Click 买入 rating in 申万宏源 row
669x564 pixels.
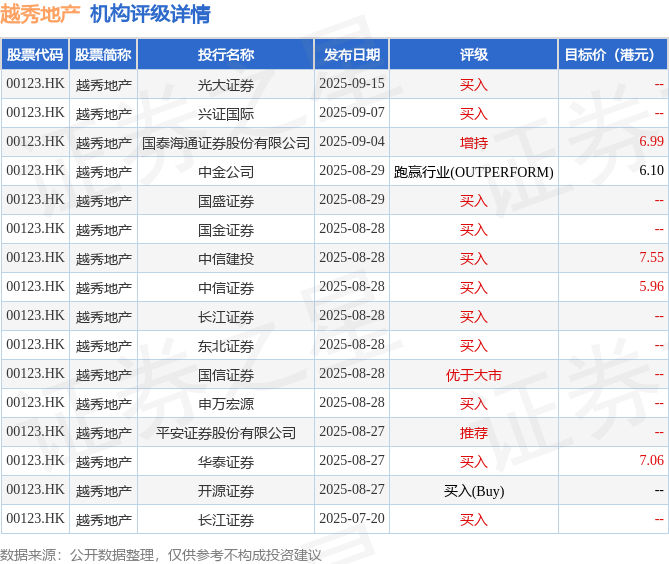[474, 404]
